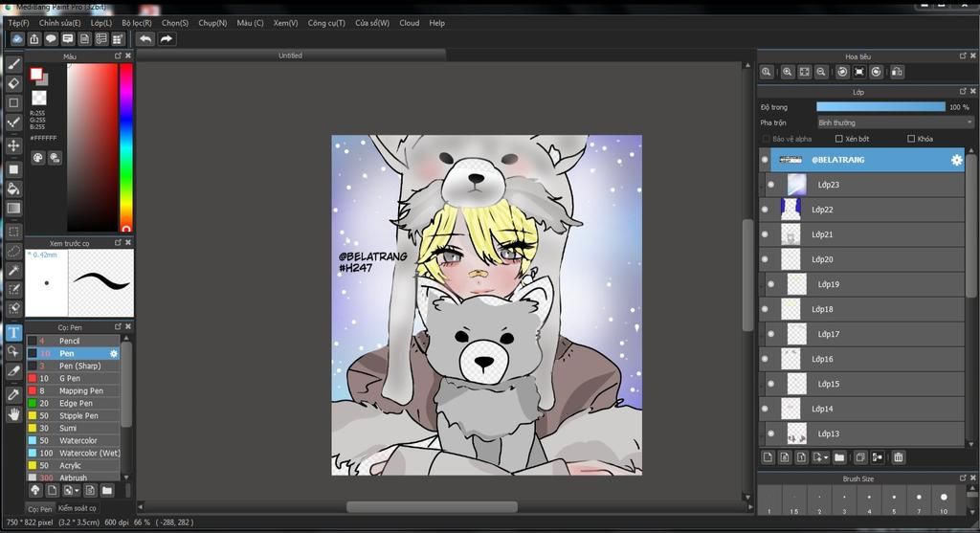This screenshot has height=533, width=980.
Task: Open settings gear for Pen brush
Action: coord(114,354)
